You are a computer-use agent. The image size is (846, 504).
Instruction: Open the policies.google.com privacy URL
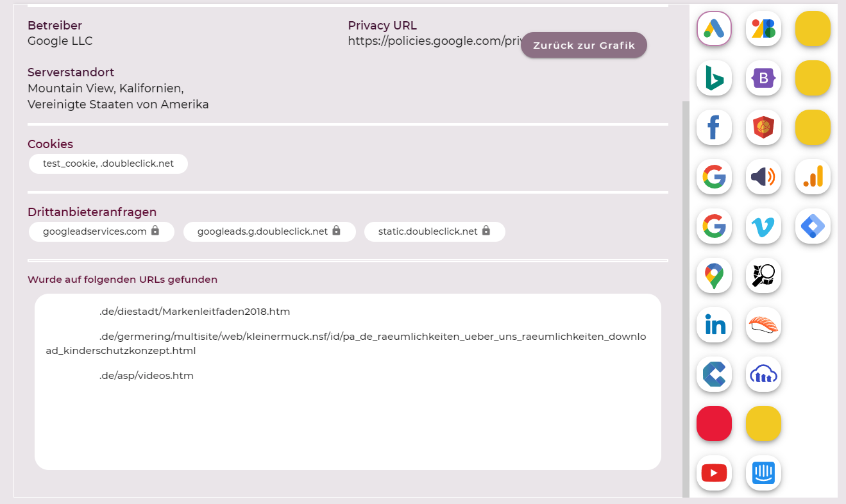[434, 41]
